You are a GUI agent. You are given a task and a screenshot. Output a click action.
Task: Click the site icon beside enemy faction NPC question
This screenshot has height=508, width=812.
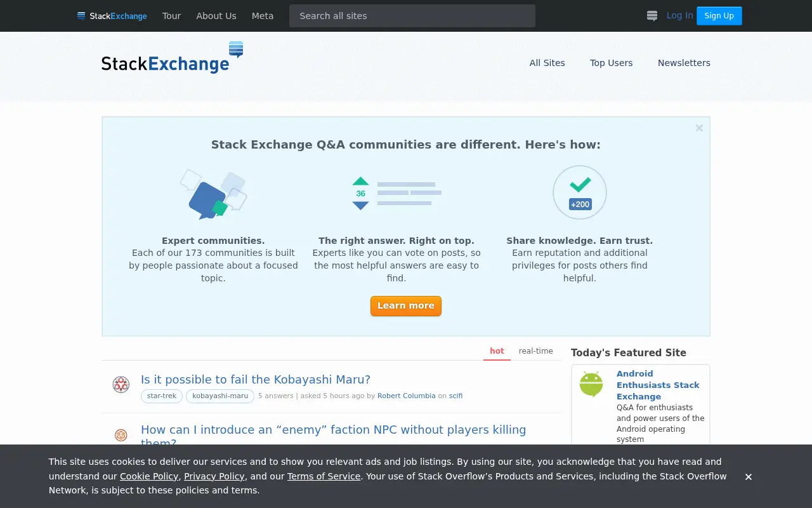pos(121,435)
